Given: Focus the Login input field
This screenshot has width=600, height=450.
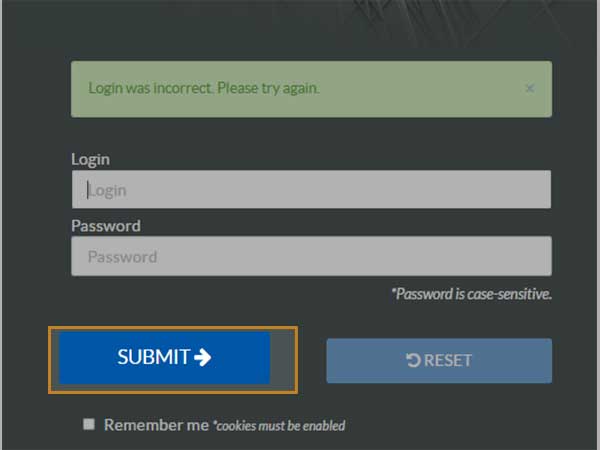Looking at the screenshot, I should [x=311, y=189].
